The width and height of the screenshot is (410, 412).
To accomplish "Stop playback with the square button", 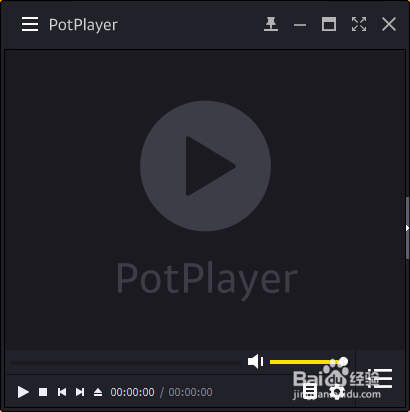I will click(43, 392).
